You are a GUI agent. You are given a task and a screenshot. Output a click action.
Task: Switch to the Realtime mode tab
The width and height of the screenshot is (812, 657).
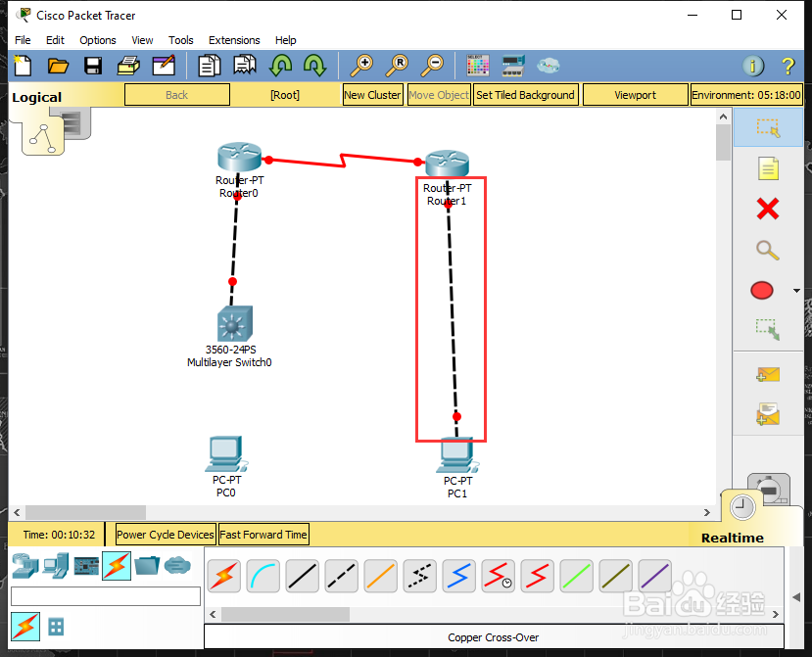pyautogui.click(x=732, y=538)
